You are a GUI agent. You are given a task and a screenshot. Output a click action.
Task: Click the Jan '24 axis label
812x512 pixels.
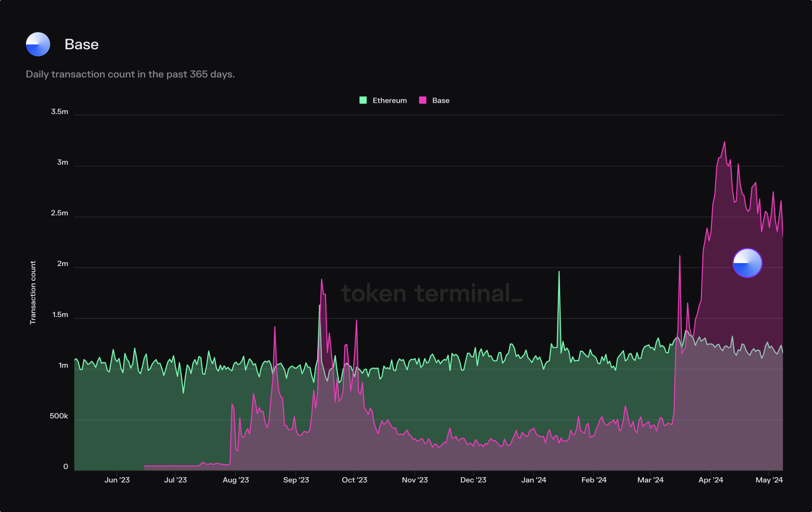(x=533, y=480)
